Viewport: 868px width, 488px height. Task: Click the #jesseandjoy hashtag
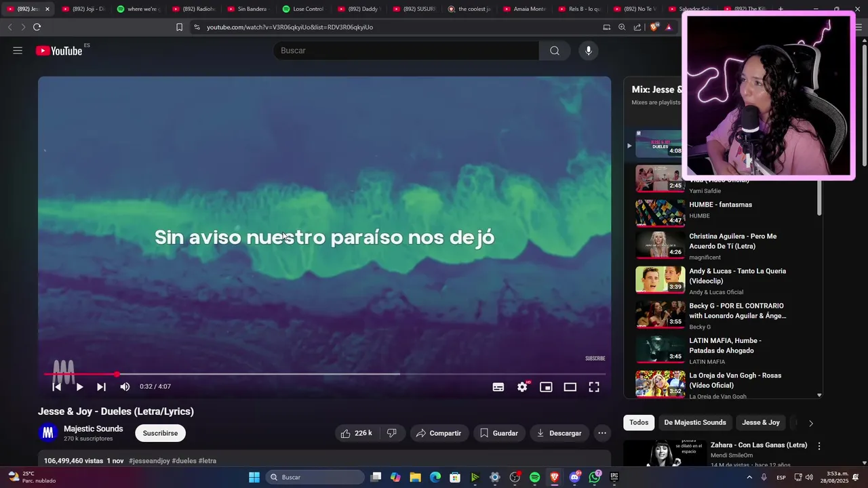pyautogui.click(x=149, y=461)
